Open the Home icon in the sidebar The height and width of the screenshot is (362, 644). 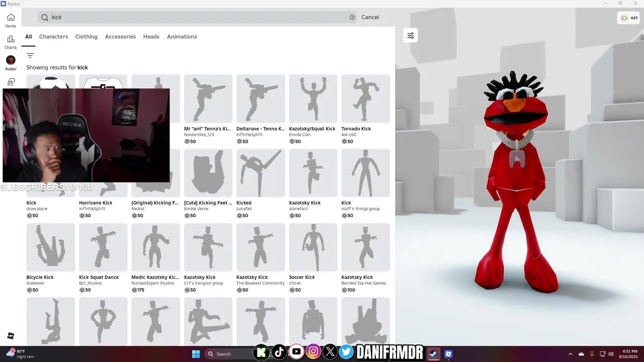click(11, 17)
